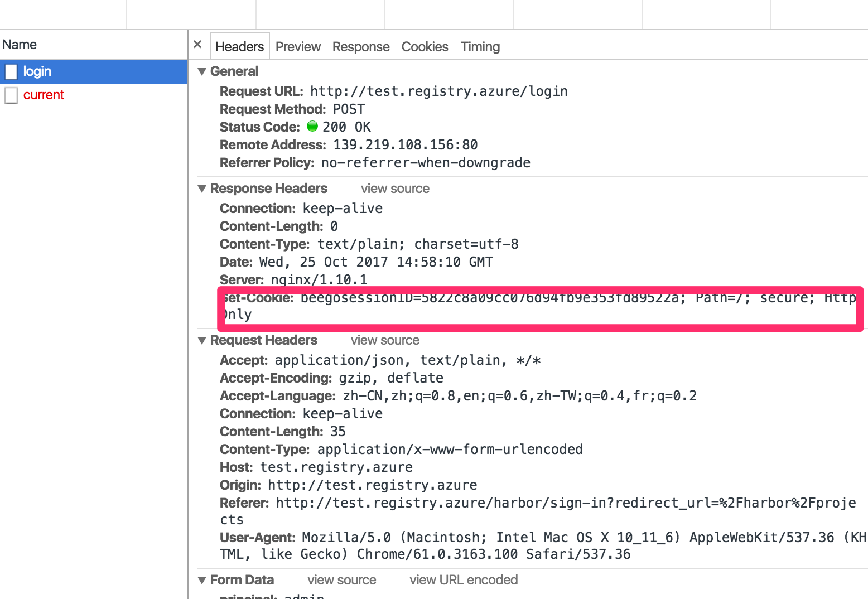Collapse the Request Headers section
The height and width of the screenshot is (599, 868).
click(202, 341)
